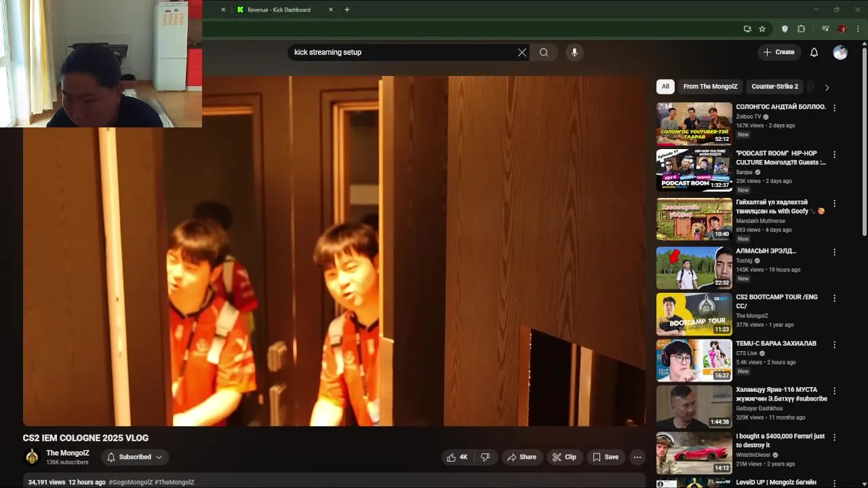Open the LevelD UP Mongolz video title
This screenshot has height=488, width=868.
(x=776, y=483)
